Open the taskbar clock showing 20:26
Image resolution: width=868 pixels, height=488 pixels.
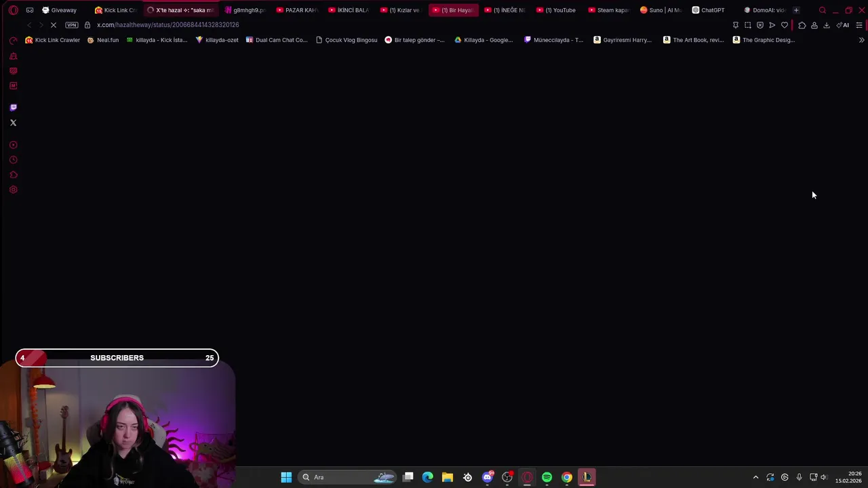tap(848, 477)
